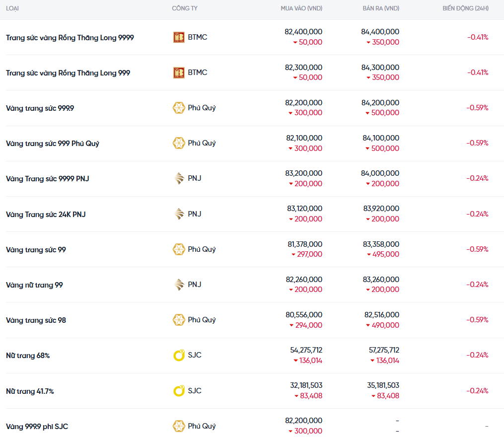The height and width of the screenshot is (439, 504).
Task: Click the SJC logo in Nữ trang 68% row
Action: tap(179, 355)
